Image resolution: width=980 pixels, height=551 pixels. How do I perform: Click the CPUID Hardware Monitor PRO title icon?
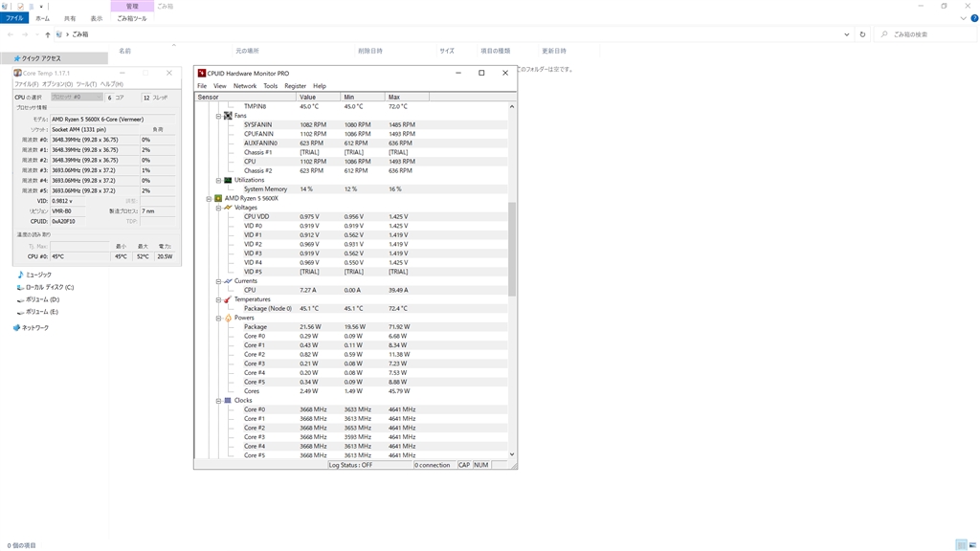[201, 73]
